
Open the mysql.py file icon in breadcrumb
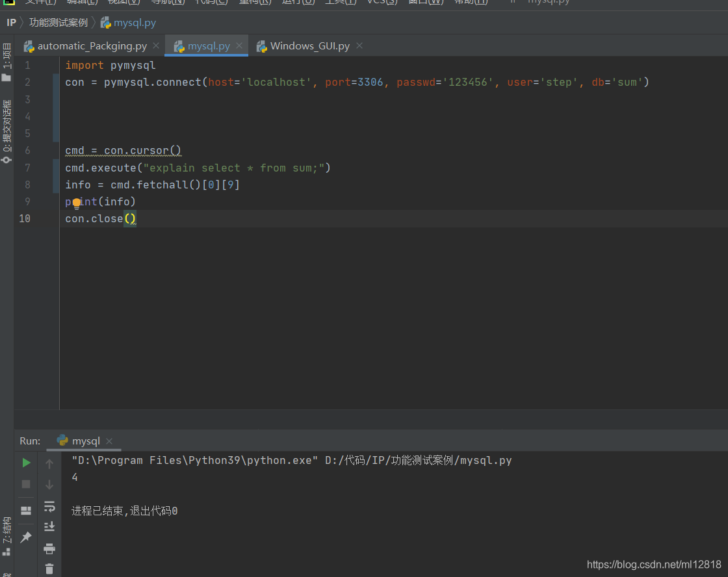coord(104,22)
